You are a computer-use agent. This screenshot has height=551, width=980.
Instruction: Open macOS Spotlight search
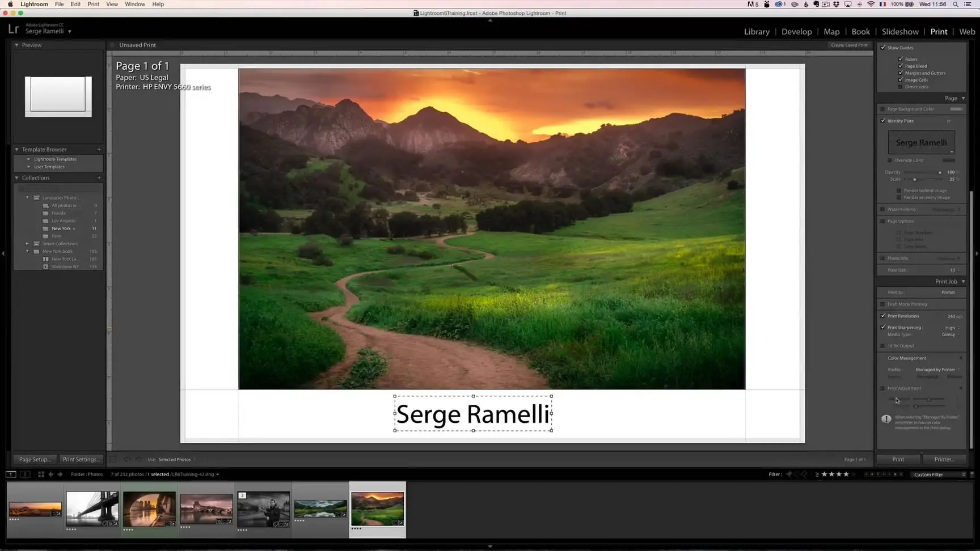(956, 4)
